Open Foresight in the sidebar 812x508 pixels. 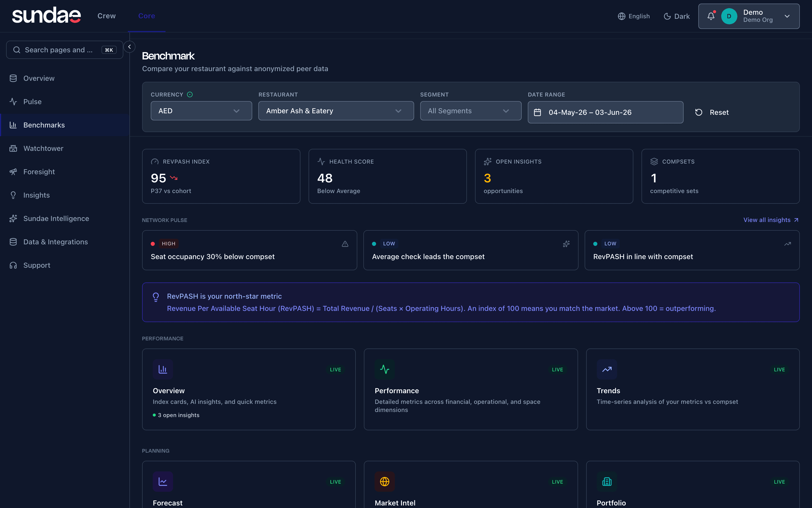click(65, 172)
